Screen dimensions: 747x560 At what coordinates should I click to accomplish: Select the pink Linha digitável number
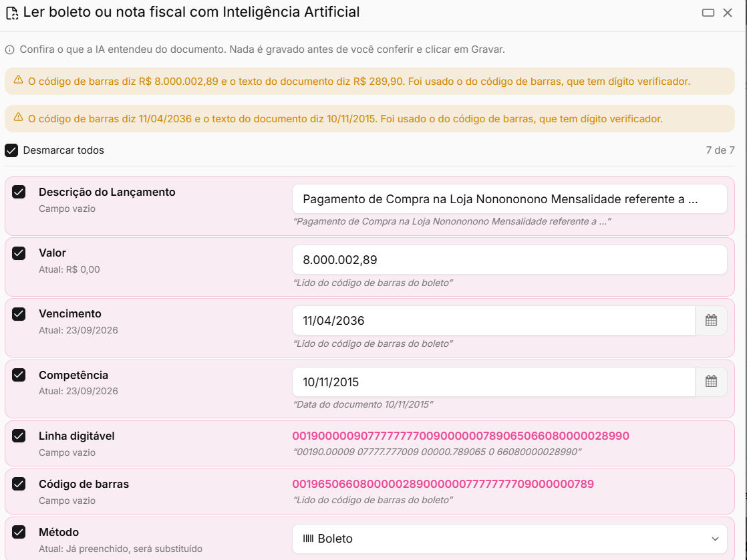(460, 436)
